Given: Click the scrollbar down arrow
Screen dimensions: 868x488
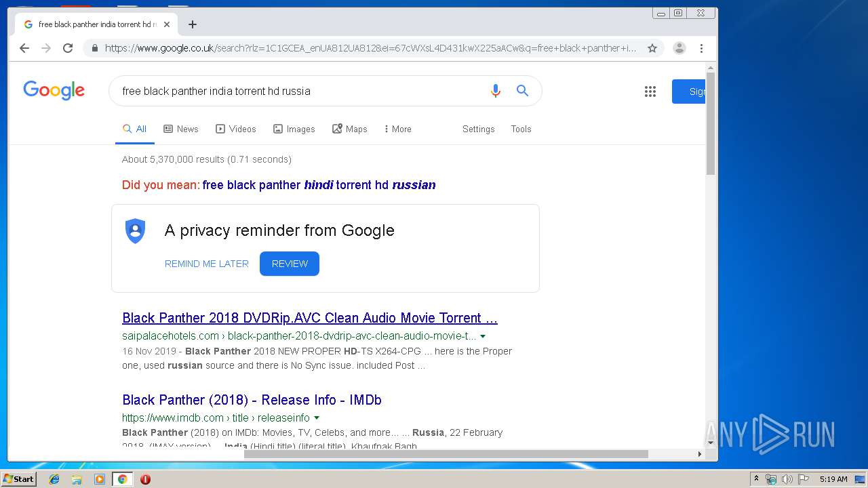Looking at the screenshot, I should click(x=711, y=443).
